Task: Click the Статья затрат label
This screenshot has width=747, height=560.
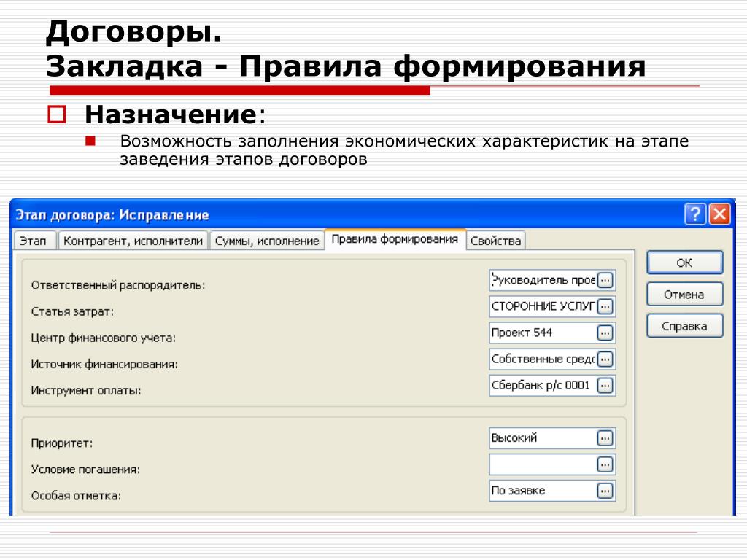Action: [72, 311]
